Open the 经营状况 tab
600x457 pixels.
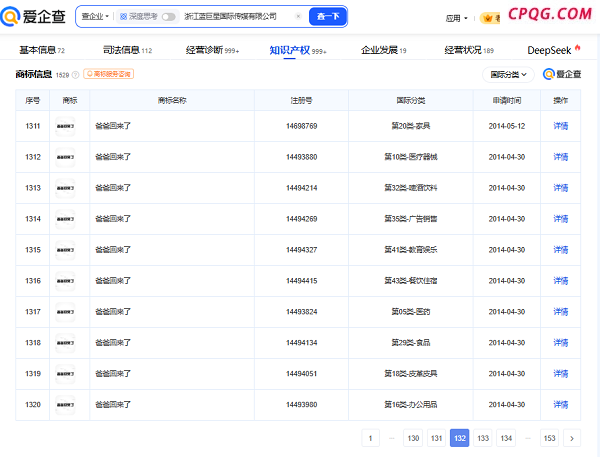[x=469, y=50]
